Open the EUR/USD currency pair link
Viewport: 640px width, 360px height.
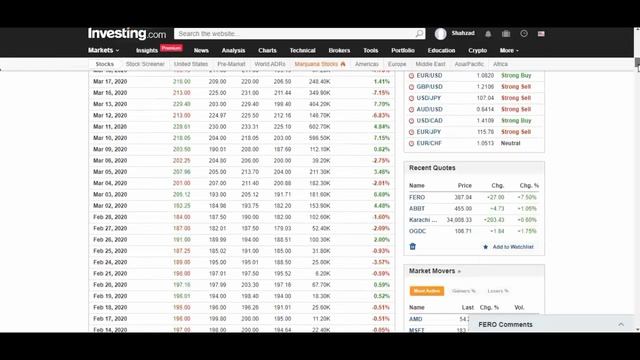pyautogui.click(x=429, y=76)
